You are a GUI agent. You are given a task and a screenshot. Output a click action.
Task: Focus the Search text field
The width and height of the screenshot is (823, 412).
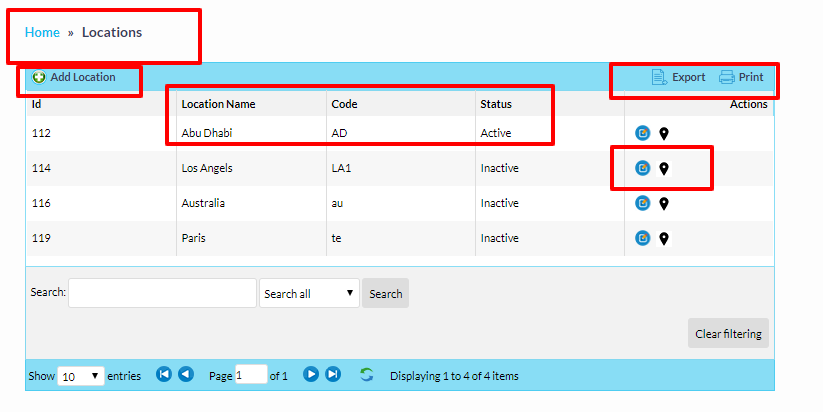162,293
